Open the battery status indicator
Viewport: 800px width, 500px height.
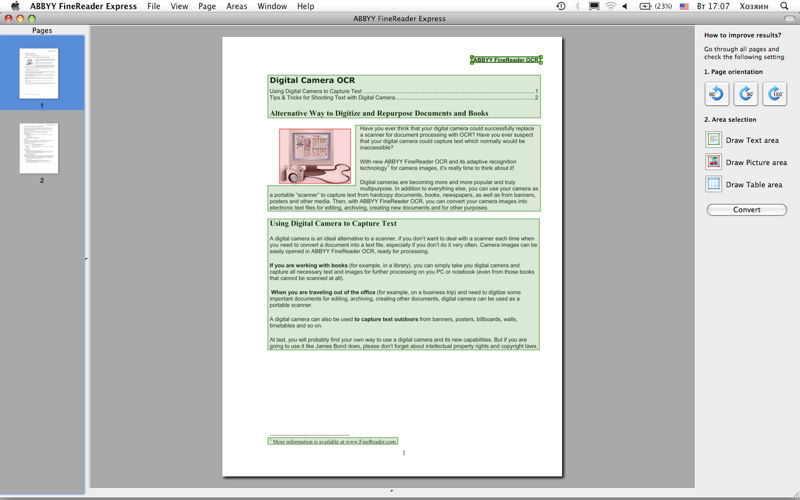click(x=656, y=6)
